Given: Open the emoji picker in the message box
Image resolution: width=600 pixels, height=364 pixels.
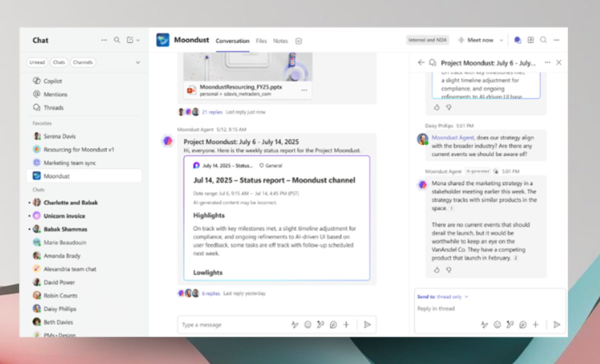Looking at the screenshot, I should tap(307, 324).
